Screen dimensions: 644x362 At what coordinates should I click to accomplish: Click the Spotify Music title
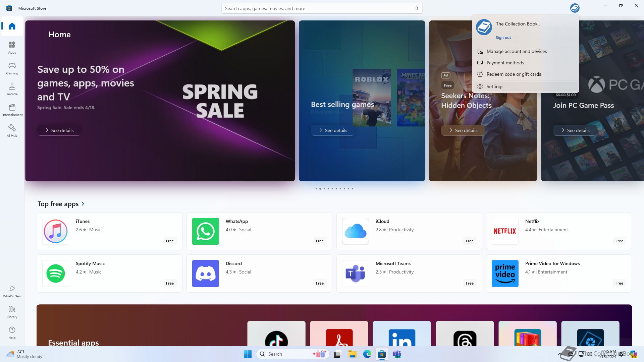tap(90, 263)
